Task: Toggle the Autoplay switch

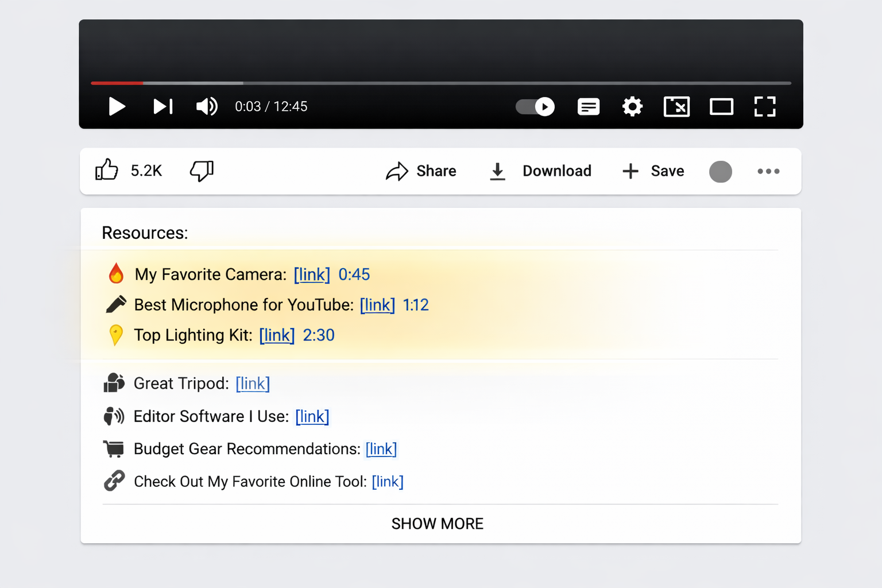Action: pyautogui.click(x=534, y=106)
